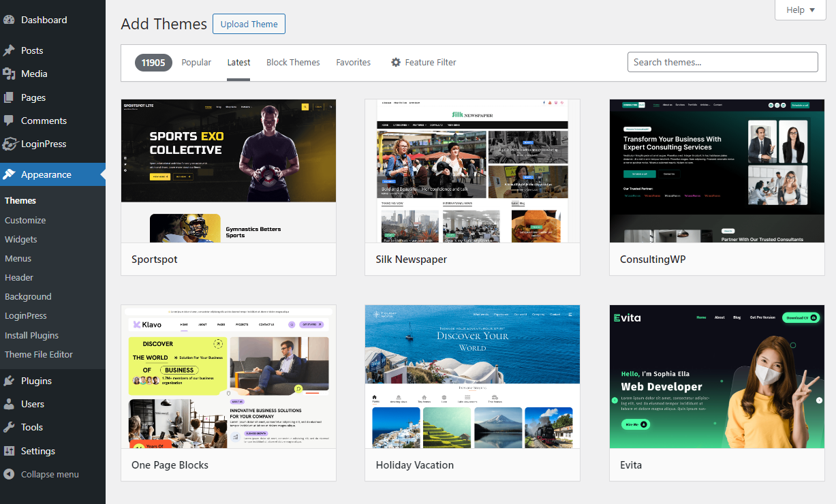Click the Appearance paintbrush icon
This screenshot has width=836, height=504.
[x=9, y=174]
